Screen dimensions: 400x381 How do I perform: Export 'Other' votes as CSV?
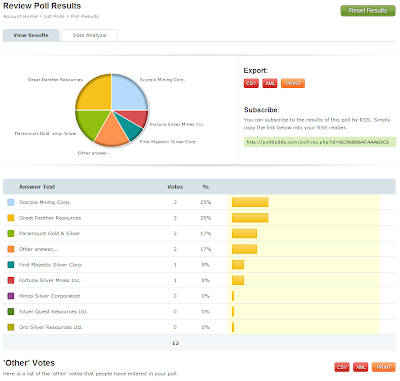(342, 367)
